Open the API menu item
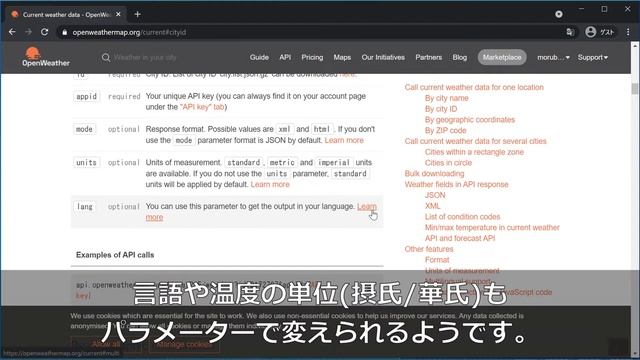This screenshot has width=640, height=360. coord(285,58)
